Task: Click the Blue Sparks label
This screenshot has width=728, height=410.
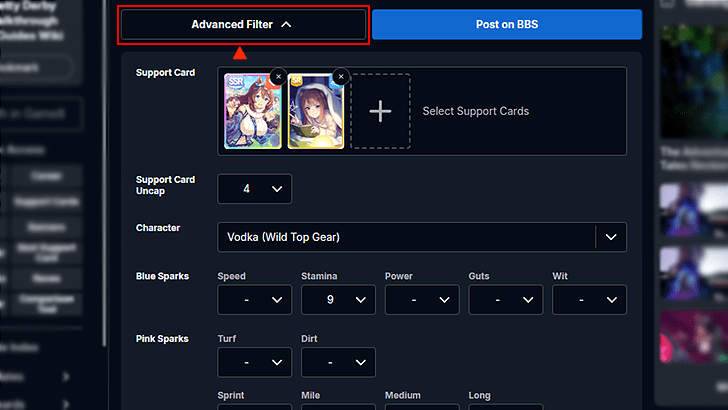Action: click(162, 276)
